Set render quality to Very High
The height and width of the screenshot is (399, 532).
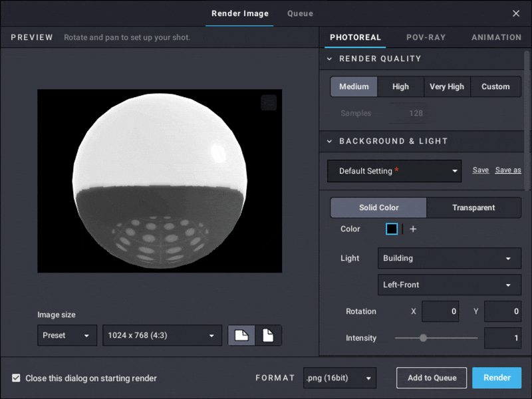[x=446, y=86]
